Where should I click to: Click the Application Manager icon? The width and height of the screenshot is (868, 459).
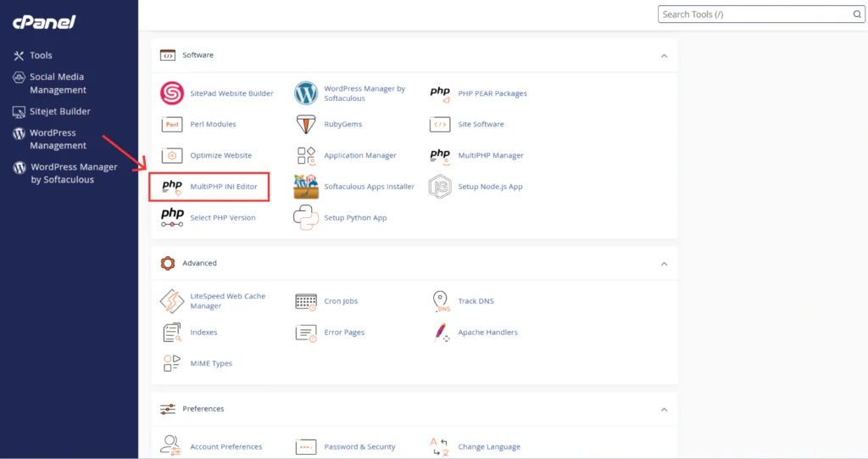pos(306,156)
